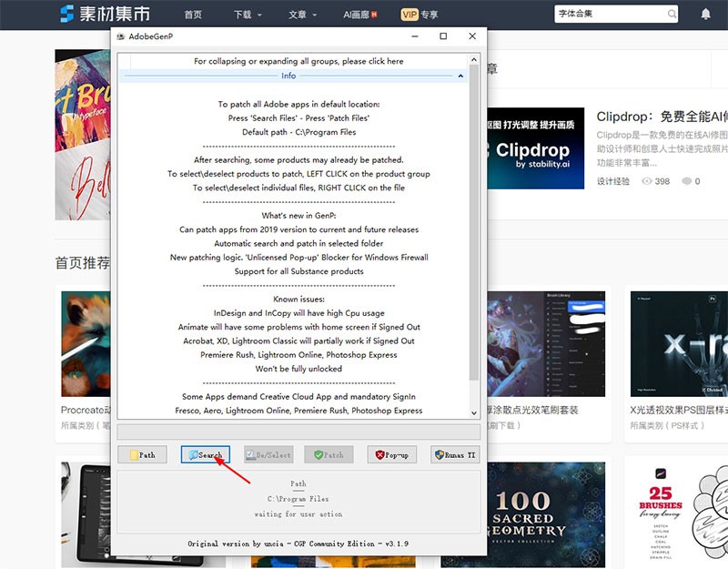Click the Pop-up blocker button
Screen dimensions: 728x569
tap(392, 454)
